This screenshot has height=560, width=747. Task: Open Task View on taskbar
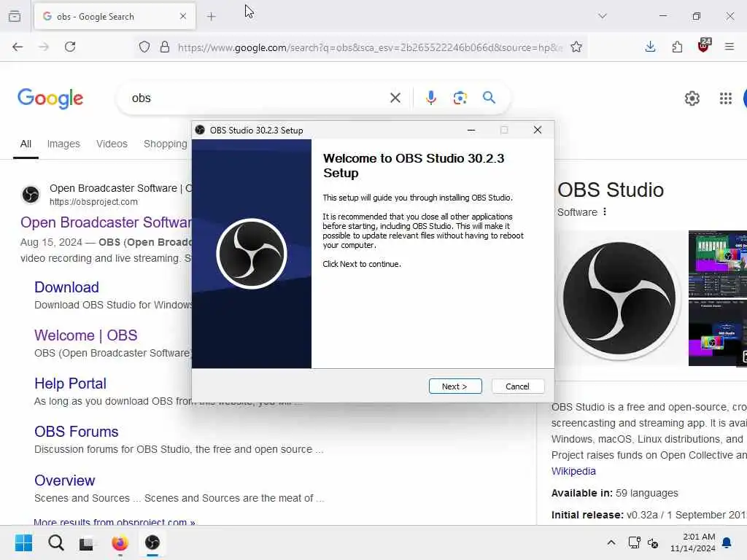pyautogui.click(x=87, y=543)
